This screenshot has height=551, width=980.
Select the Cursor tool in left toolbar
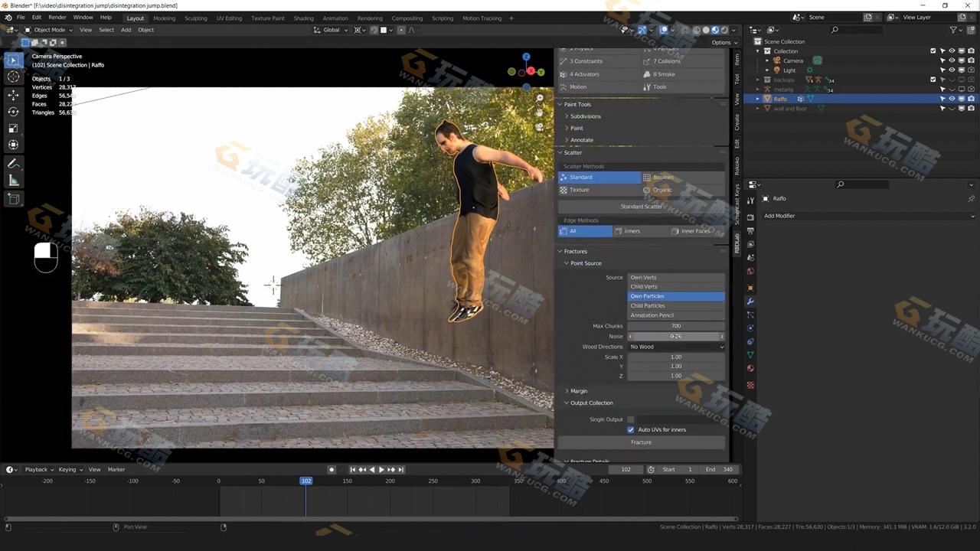pyautogui.click(x=13, y=77)
